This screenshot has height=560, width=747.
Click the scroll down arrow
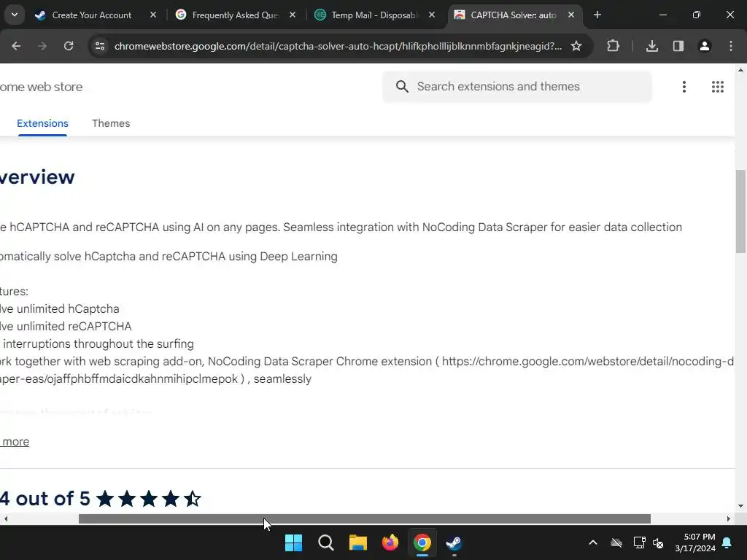click(x=741, y=506)
